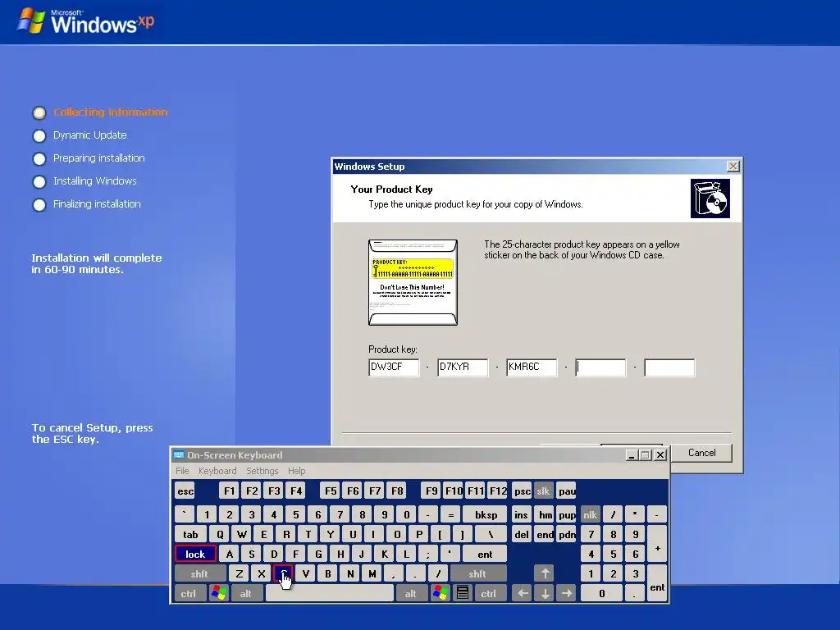The height and width of the screenshot is (630, 840).
Task: Open the Settings menu
Action: [262, 470]
